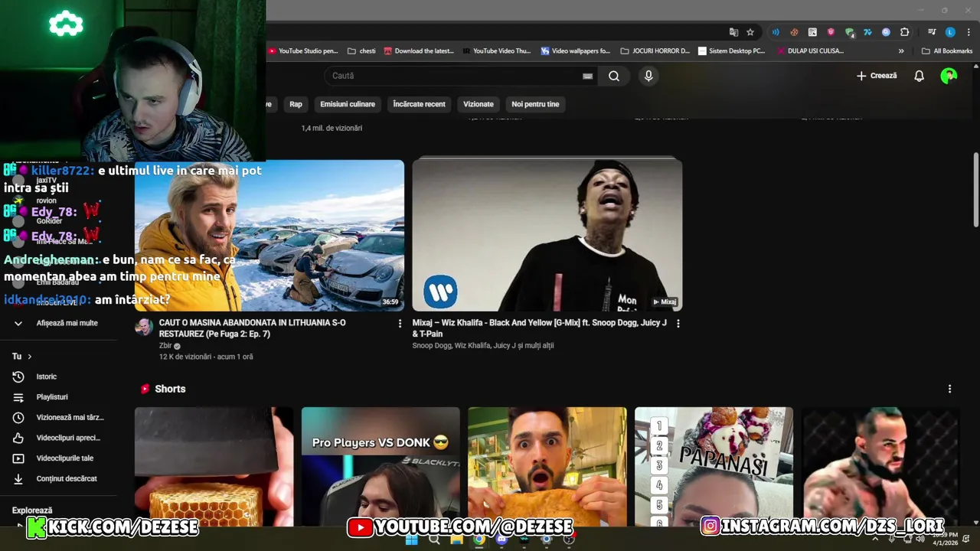Open the blue sound-wave extension icon

coord(776,32)
